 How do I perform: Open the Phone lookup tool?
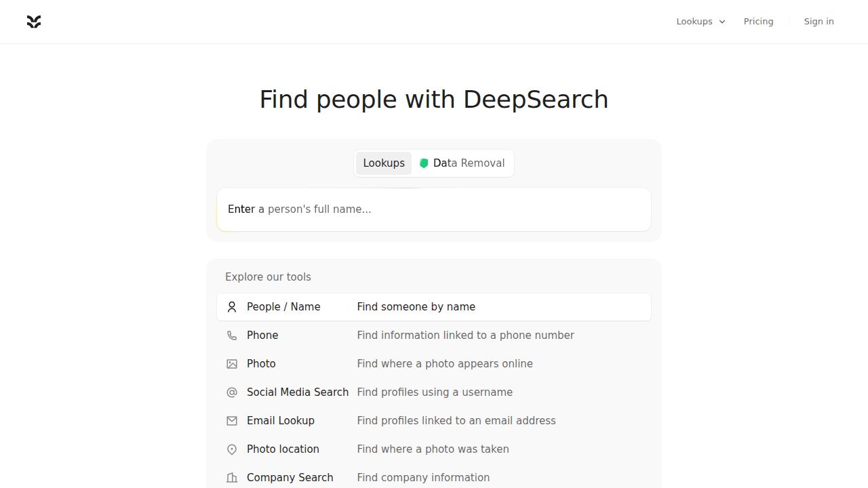434,335
